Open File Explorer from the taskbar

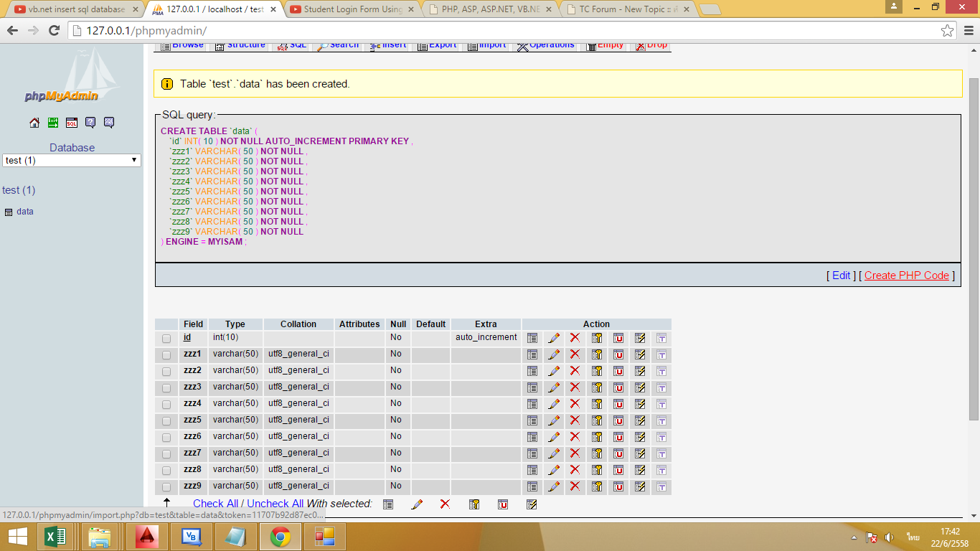100,537
